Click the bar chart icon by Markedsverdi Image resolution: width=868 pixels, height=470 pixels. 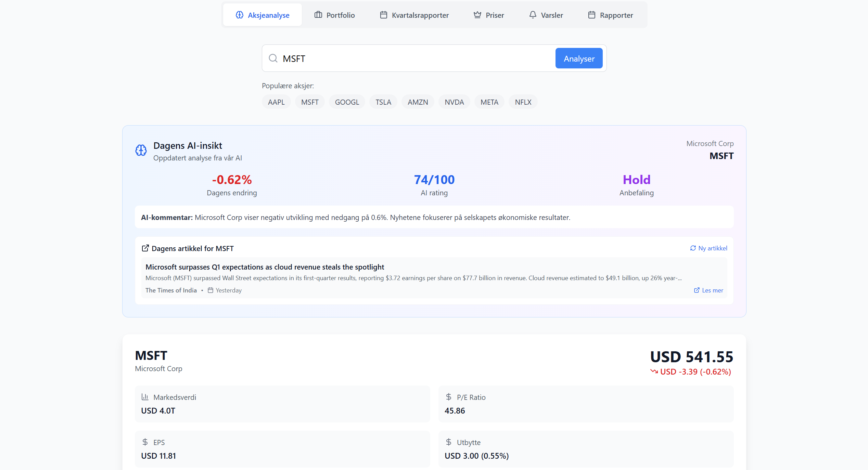[145, 397]
